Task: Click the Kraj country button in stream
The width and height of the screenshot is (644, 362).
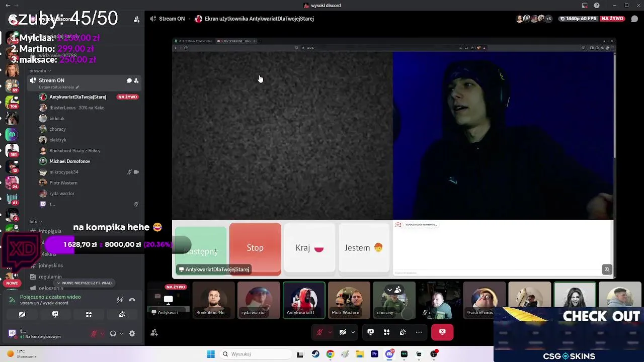Action: pyautogui.click(x=309, y=248)
